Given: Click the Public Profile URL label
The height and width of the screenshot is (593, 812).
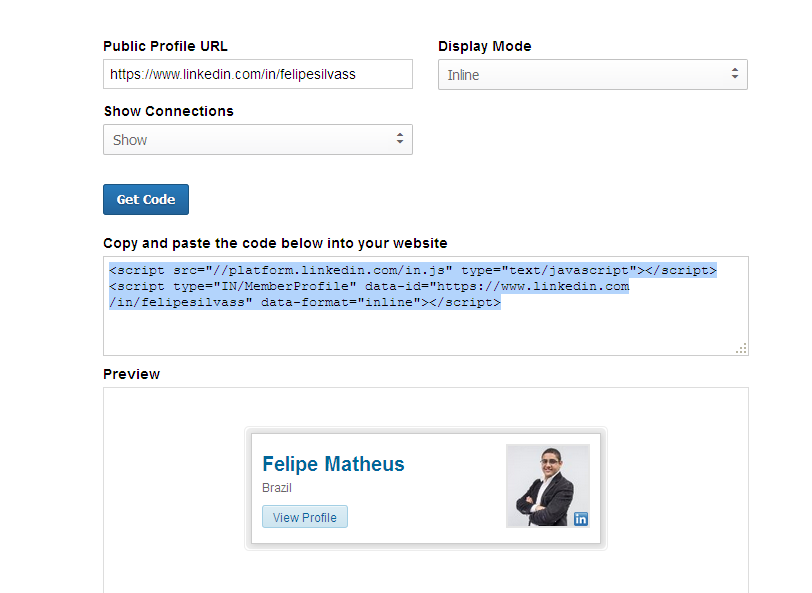Looking at the screenshot, I should [165, 46].
